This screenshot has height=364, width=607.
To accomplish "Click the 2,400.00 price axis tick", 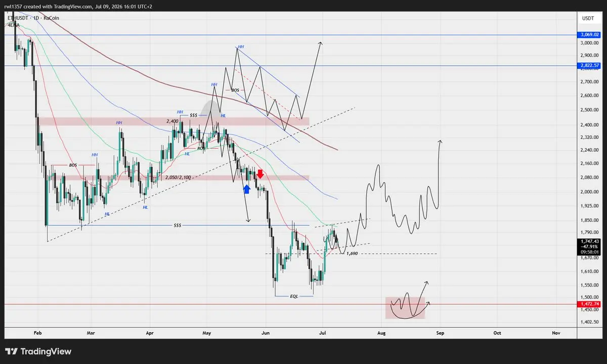I will click(590, 125).
